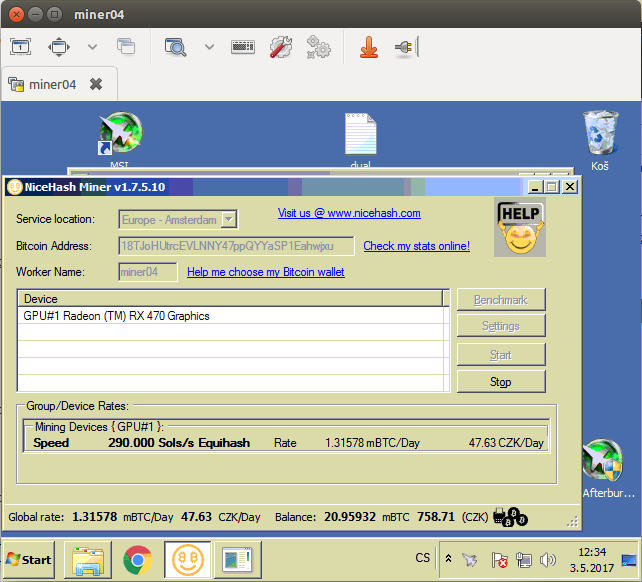The height and width of the screenshot is (582, 642).
Task: Grab keyboard input icon
Action: (x=243, y=47)
